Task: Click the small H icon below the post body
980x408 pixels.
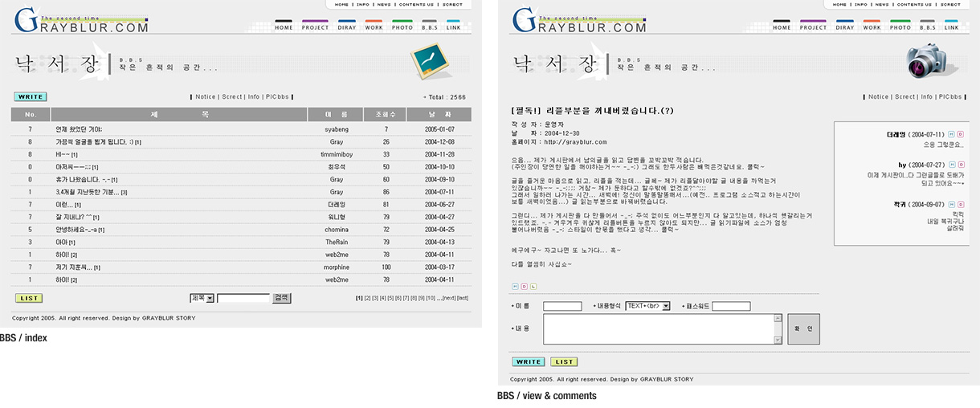Action: tap(515, 286)
